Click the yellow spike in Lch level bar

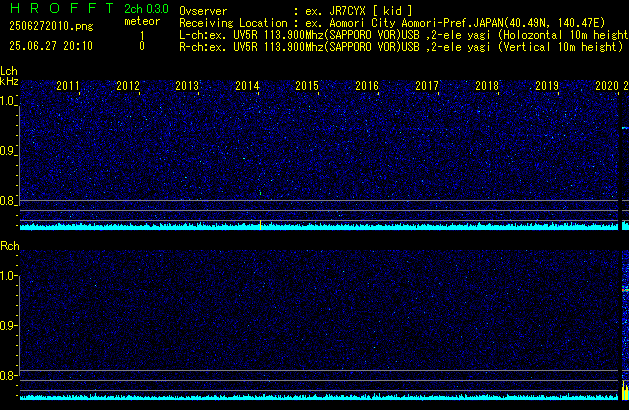260,225
